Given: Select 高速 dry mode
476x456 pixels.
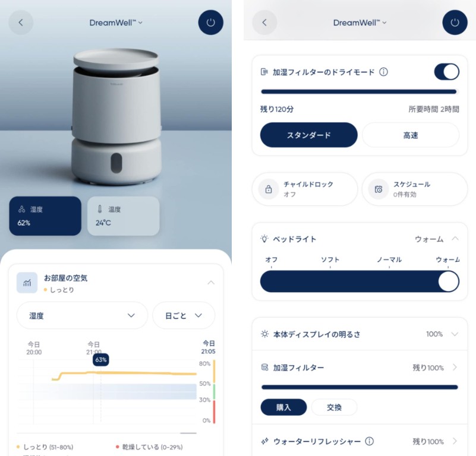Looking at the screenshot, I should [411, 135].
